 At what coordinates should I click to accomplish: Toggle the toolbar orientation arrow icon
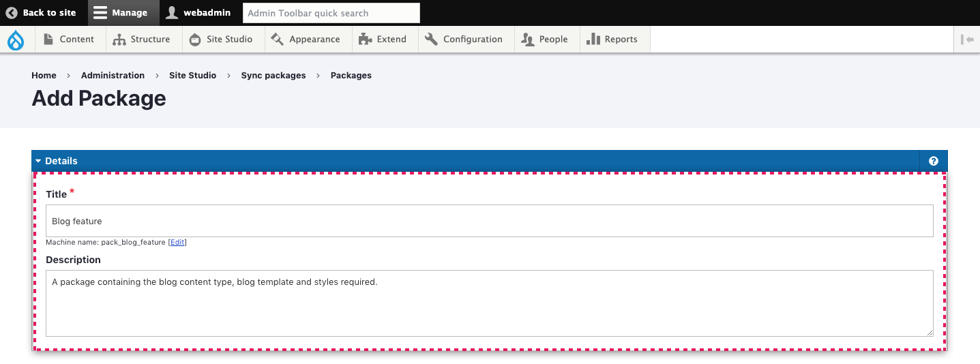tap(967, 40)
